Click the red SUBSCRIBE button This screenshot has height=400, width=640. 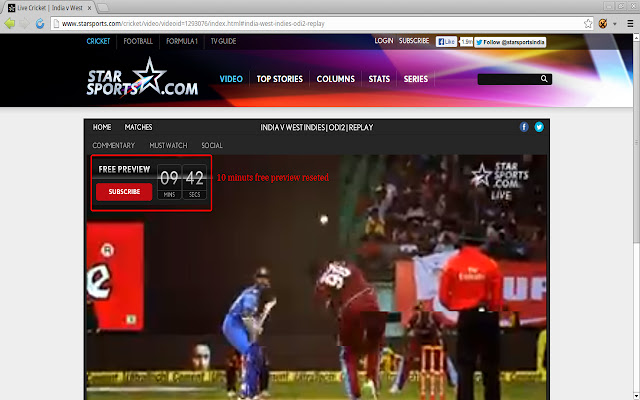point(124,191)
